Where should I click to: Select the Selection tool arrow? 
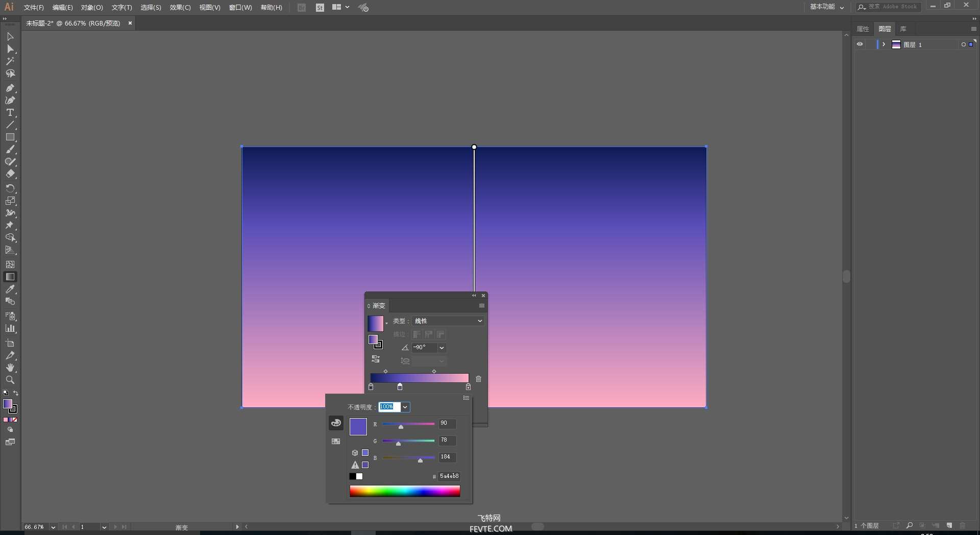(10, 37)
